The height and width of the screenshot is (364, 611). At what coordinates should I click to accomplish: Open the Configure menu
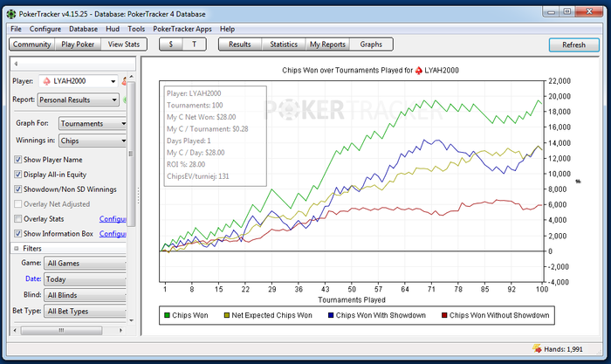(45, 29)
